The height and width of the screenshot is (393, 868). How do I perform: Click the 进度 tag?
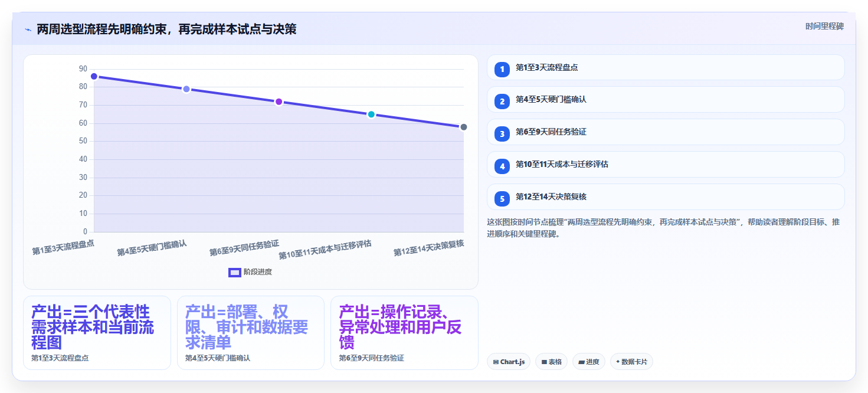pyautogui.click(x=589, y=362)
